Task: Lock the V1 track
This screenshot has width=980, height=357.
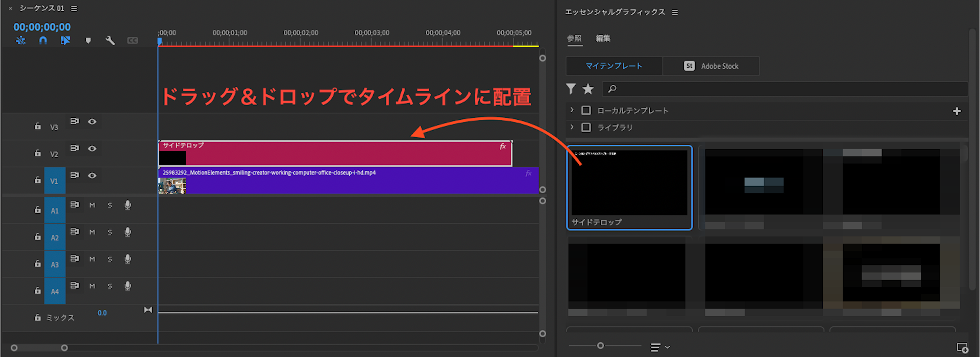Action: [x=38, y=180]
